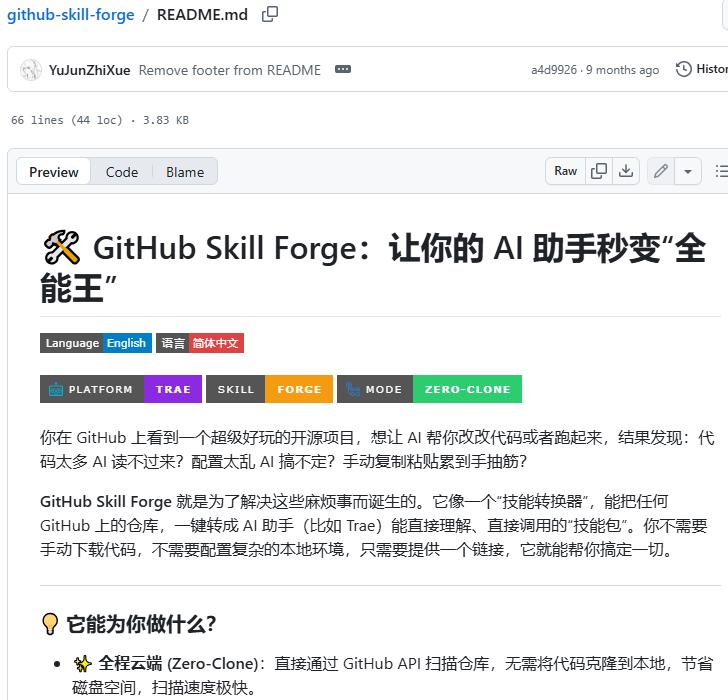Expand the commit message ellipsis
This screenshot has height=700, width=728.
click(343, 69)
